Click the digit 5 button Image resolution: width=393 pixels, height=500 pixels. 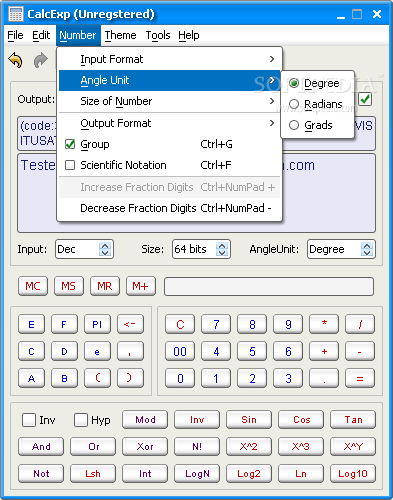pos(252,351)
